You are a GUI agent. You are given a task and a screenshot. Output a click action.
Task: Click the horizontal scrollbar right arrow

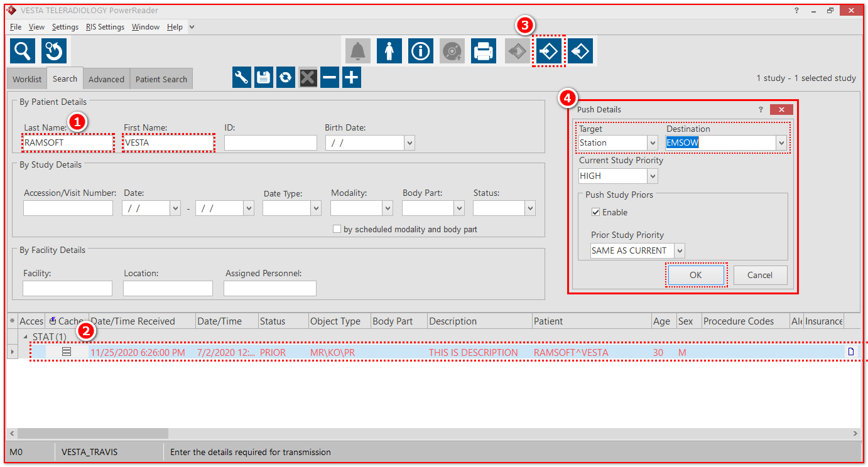click(855, 433)
